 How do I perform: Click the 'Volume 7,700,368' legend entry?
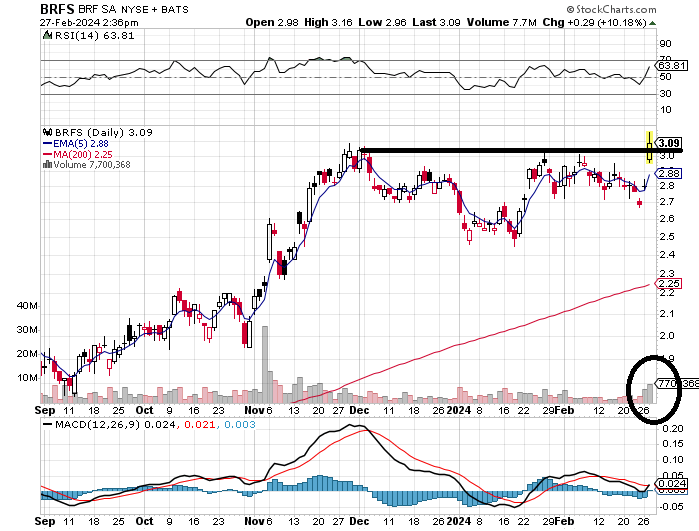tap(92, 165)
